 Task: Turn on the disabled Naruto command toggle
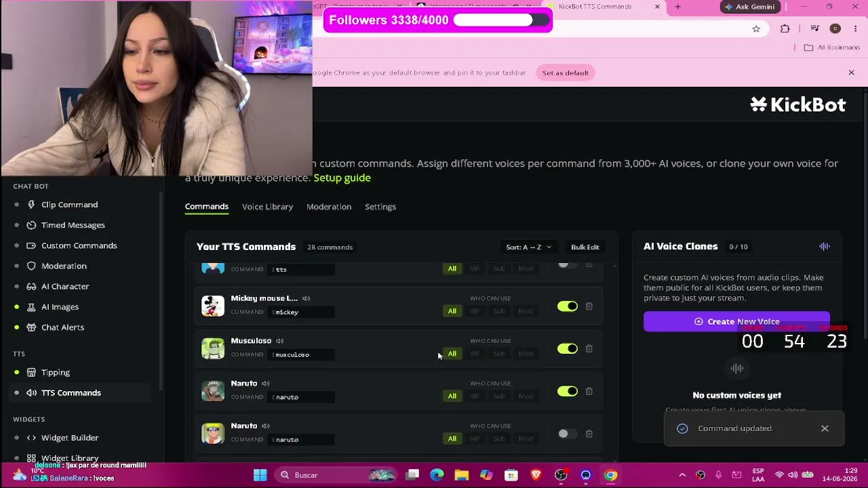pos(568,434)
